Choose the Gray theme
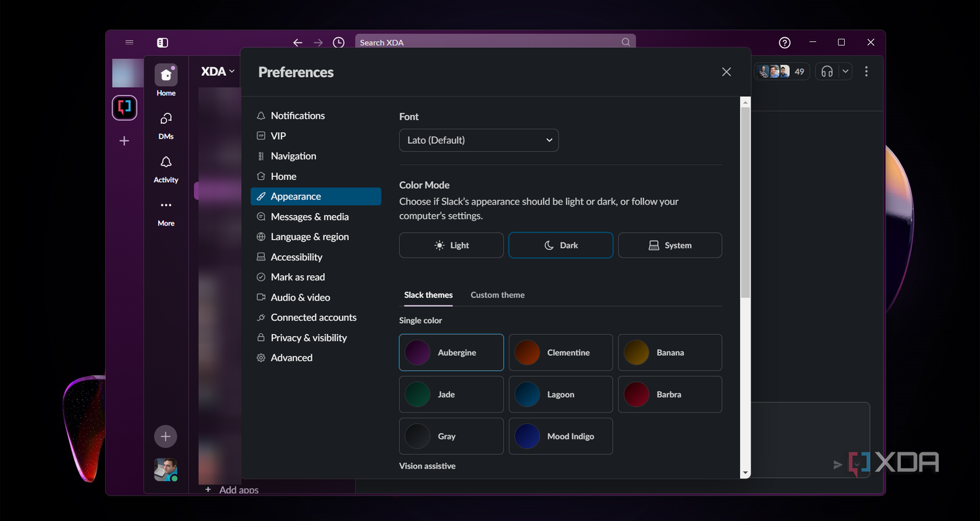Image resolution: width=980 pixels, height=521 pixels. point(451,436)
